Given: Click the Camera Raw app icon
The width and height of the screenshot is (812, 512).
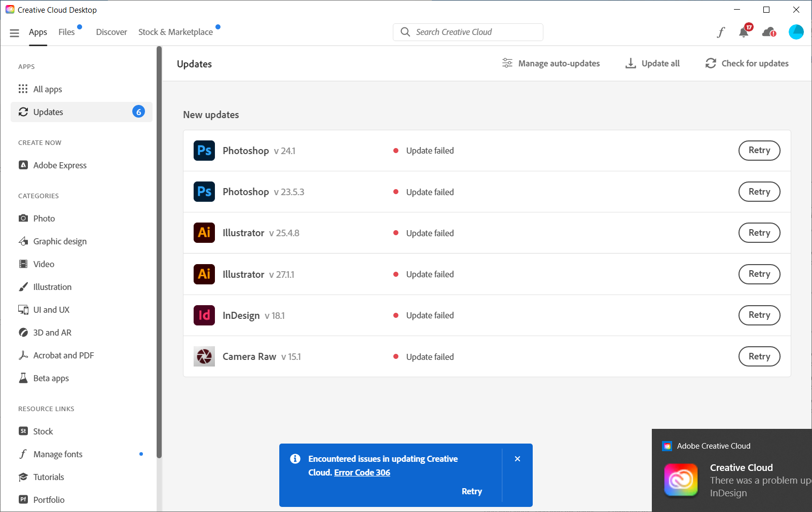Looking at the screenshot, I should (x=204, y=356).
